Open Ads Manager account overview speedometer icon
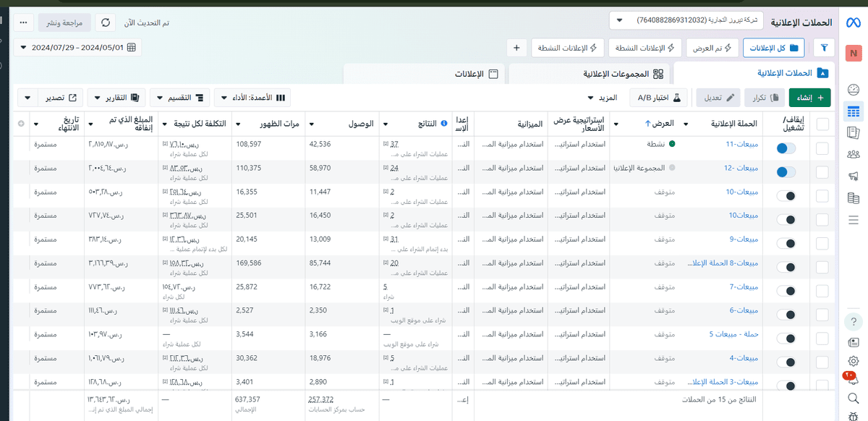Screen dimensions: 868x421 [x=854, y=89]
